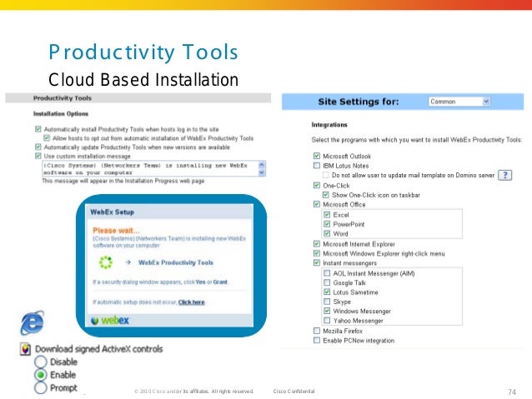Uncheck One-Click integration
532x399 pixels.
click(x=317, y=185)
